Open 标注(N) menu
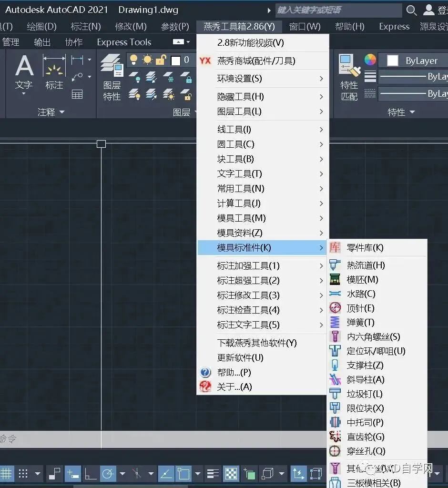This screenshot has height=488, width=448. (x=86, y=27)
